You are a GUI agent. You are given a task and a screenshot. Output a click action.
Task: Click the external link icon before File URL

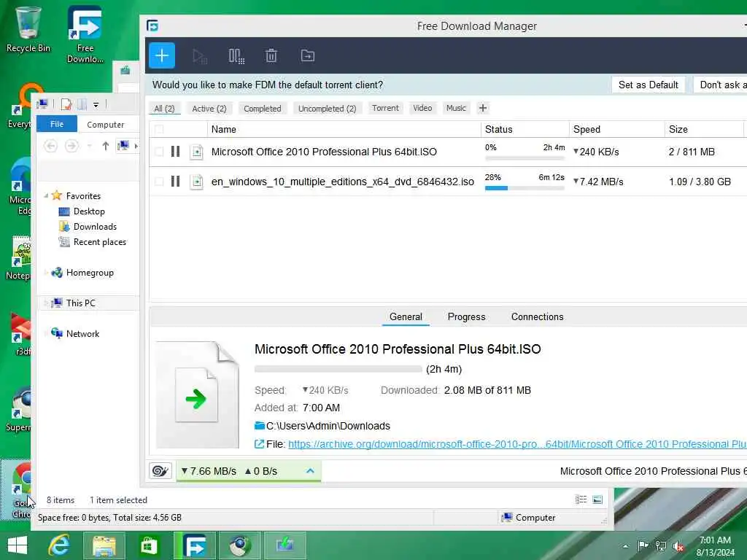coord(259,444)
